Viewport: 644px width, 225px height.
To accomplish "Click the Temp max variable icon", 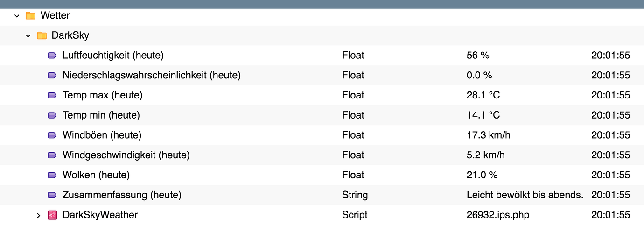I will click(x=52, y=95).
